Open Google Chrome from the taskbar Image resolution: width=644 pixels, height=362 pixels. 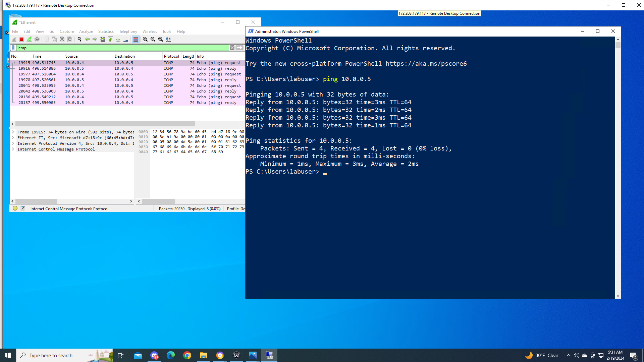187,355
